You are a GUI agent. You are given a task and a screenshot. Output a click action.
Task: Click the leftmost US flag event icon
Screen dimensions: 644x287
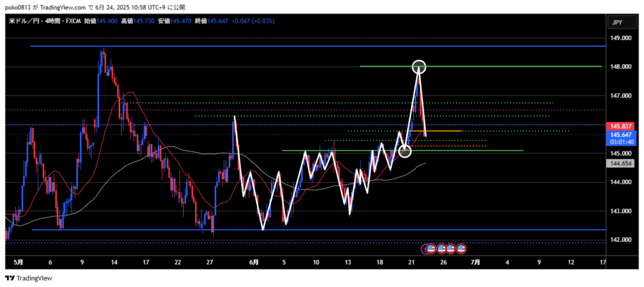click(431, 249)
